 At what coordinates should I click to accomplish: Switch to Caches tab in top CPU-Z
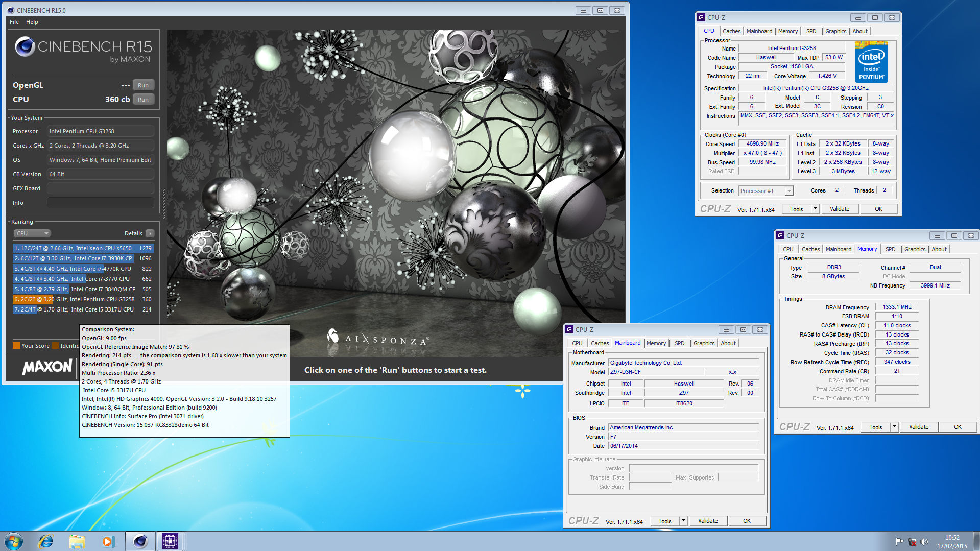[731, 31]
